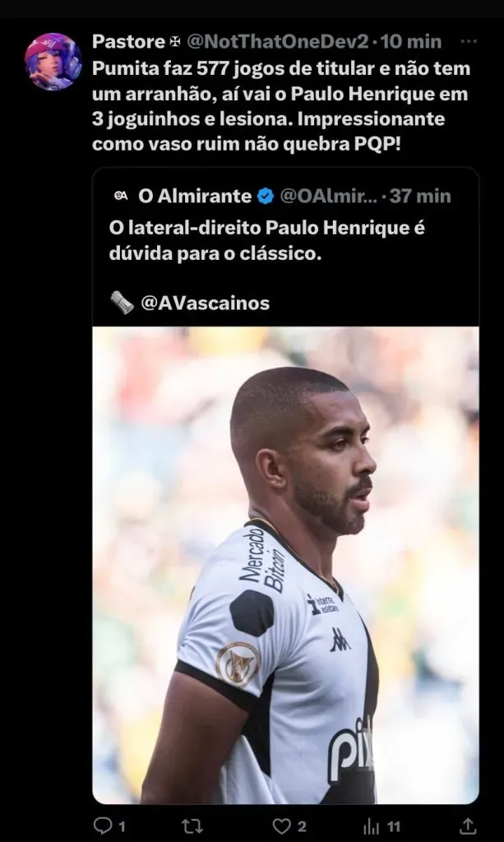Open Pastore's profile avatar
The width and height of the screenshot is (504, 842).
click(53, 61)
